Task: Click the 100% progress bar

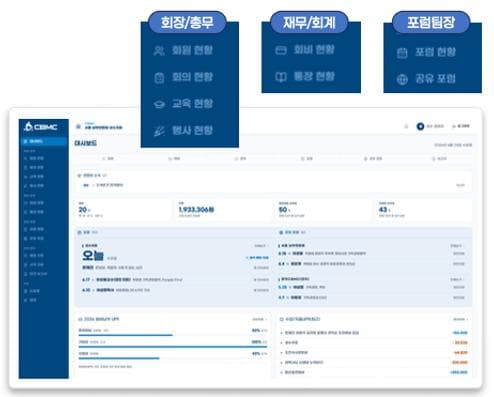Action: pyautogui.click(x=173, y=347)
